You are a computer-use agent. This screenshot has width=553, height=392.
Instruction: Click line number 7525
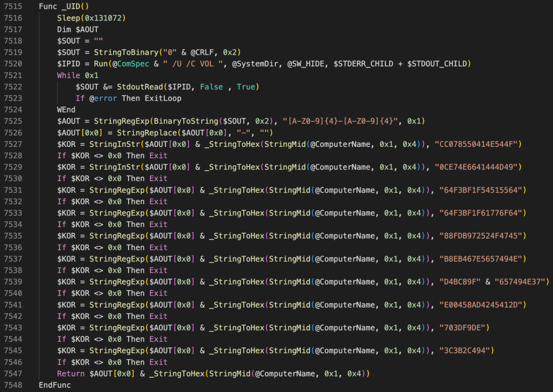pos(13,121)
